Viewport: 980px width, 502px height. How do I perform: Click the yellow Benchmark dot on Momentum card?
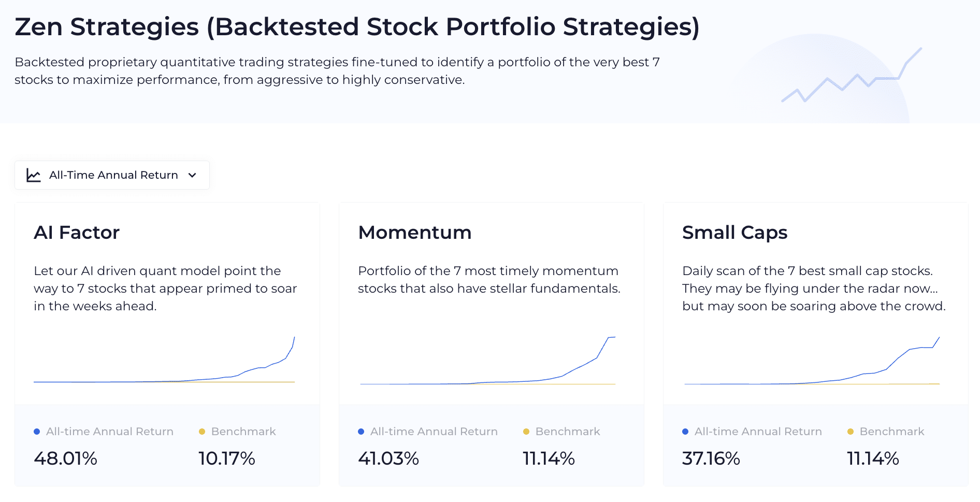(526, 431)
